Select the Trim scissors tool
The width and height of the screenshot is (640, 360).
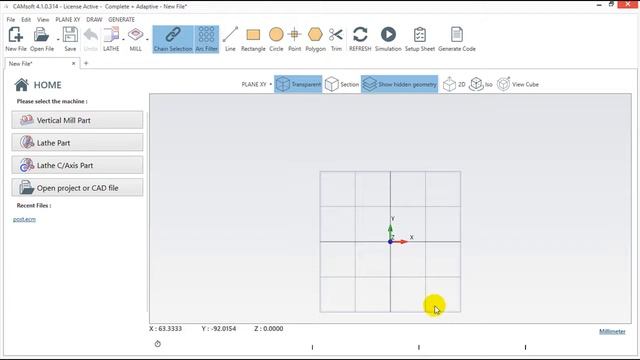coord(336,39)
